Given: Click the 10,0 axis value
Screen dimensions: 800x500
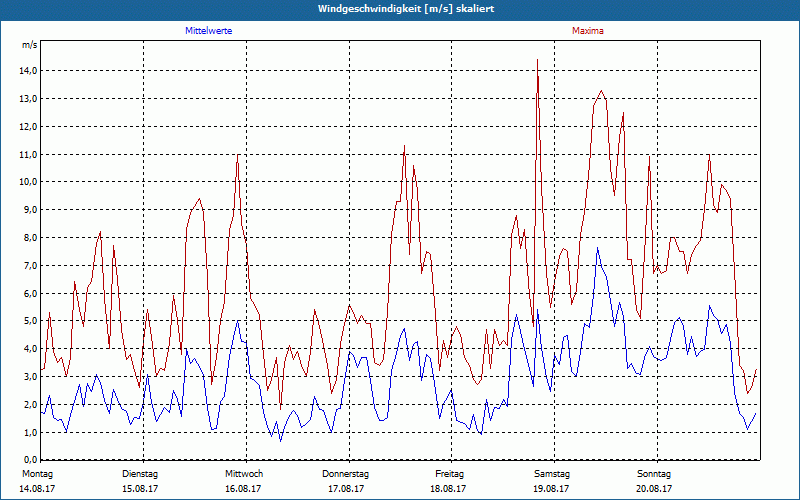Looking at the screenshot, I should click(29, 182).
